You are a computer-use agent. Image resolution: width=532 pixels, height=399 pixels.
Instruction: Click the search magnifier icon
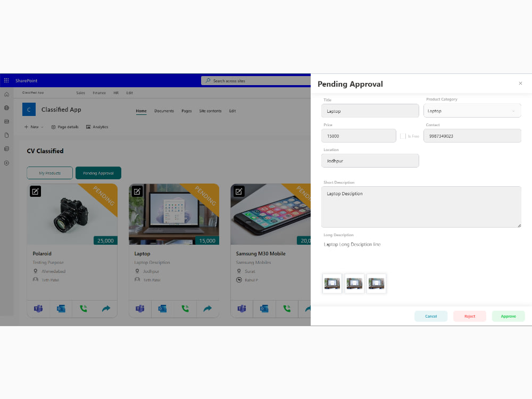point(208,80)
